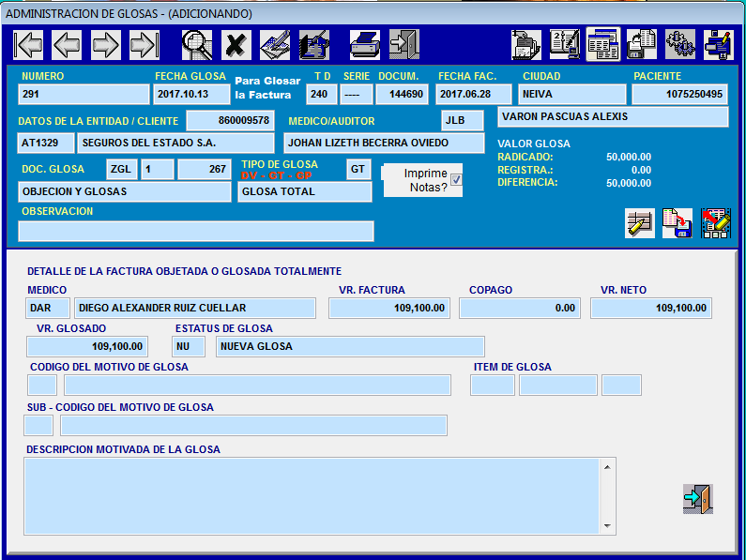Click the OBSERVACION text field
The height and width of the screenshot is (560, 746).
[x=196, y=232]
